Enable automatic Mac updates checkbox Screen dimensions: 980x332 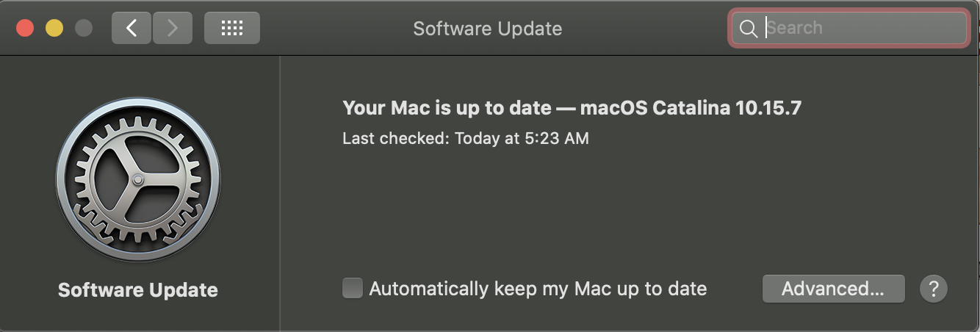353,289
